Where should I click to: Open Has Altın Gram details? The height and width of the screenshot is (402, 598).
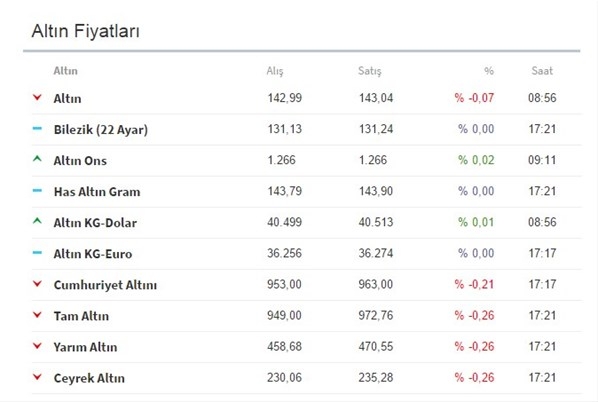point(97,191)
